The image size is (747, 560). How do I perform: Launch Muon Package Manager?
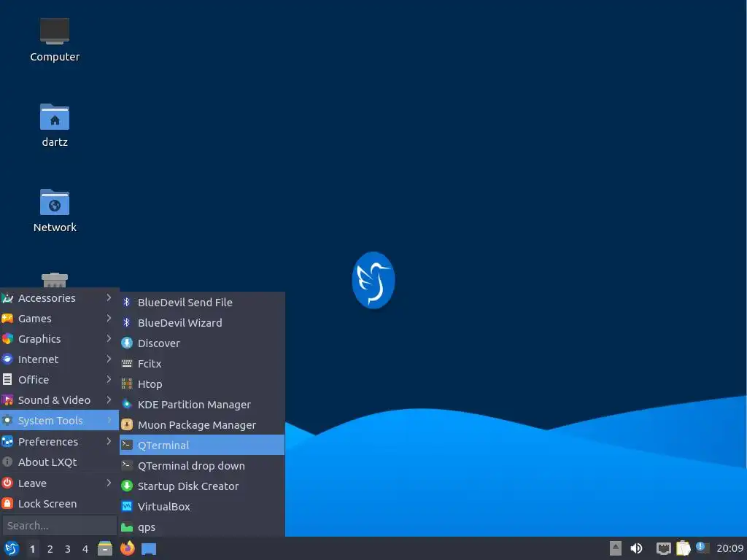click(x=203, y=425)
